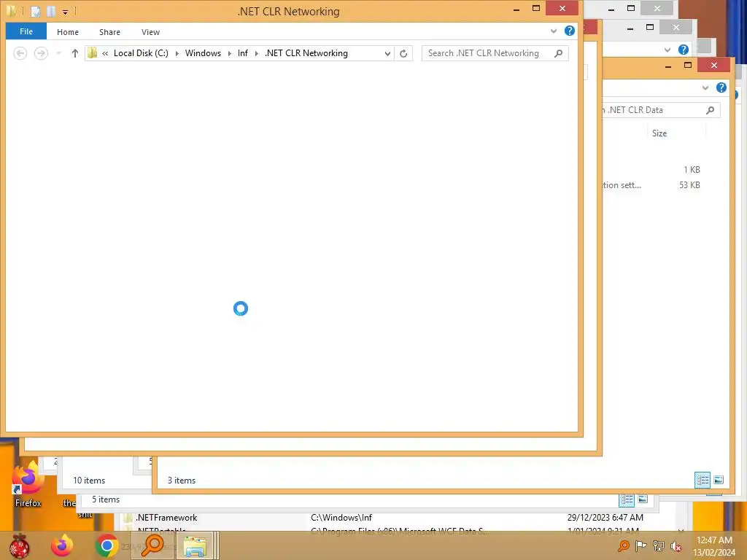Screen dimensions: 747x560
Task: Open the Firefox desktop shortcut
Action: [x=28, y=483]
